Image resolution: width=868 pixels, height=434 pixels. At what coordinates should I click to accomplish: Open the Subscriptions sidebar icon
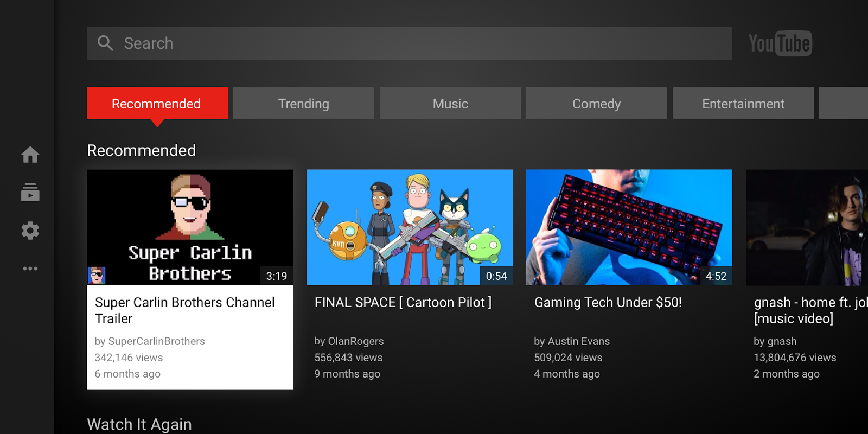click(x=30, y=193)
